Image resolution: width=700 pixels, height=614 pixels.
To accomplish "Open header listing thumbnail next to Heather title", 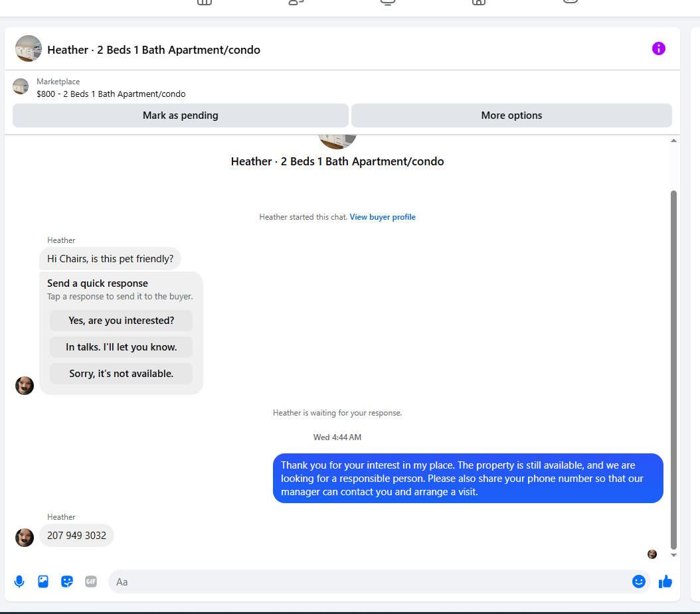I will point(29,48).
